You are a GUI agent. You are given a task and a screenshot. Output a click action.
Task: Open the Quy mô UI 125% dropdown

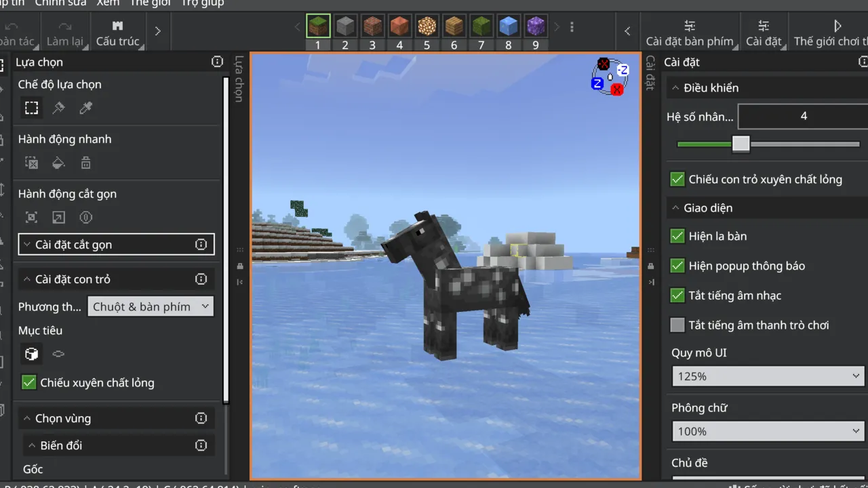pyautogui.click(x=768, y=376)
